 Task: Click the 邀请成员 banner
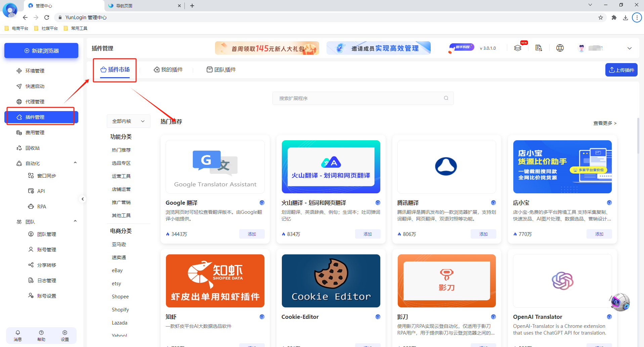[379, 48]
